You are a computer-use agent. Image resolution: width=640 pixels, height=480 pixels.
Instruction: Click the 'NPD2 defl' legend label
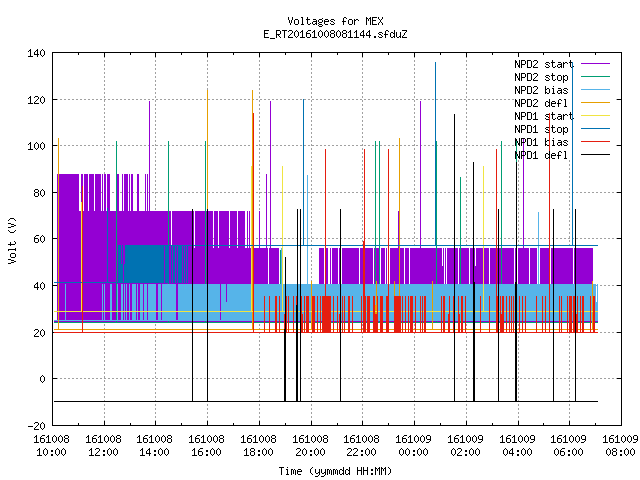541,103
